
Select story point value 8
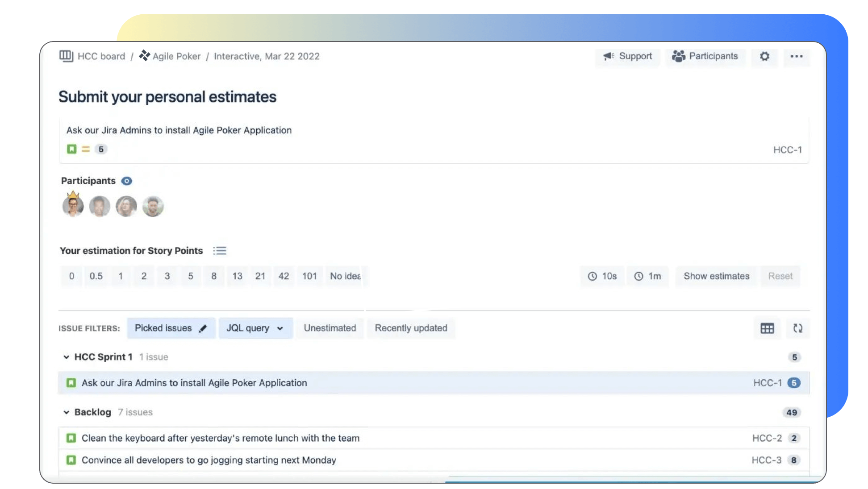pyautogui.click(x=213, y=276)
